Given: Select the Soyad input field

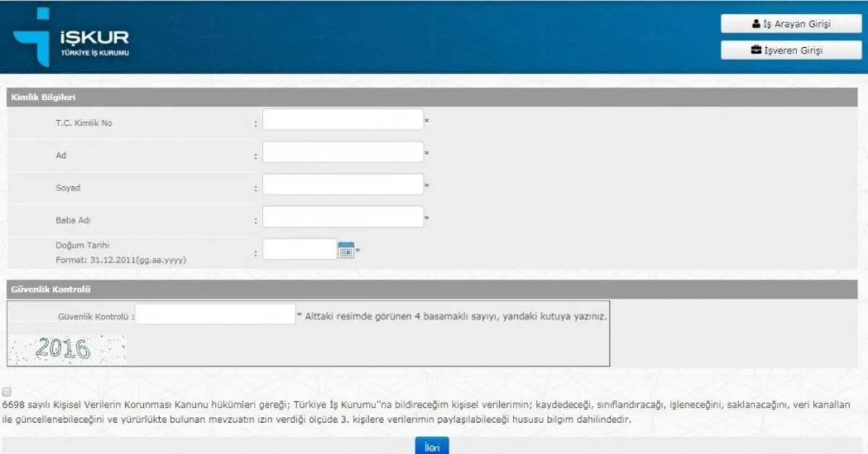Looking at the screenshot, I should tap(342, 185).
